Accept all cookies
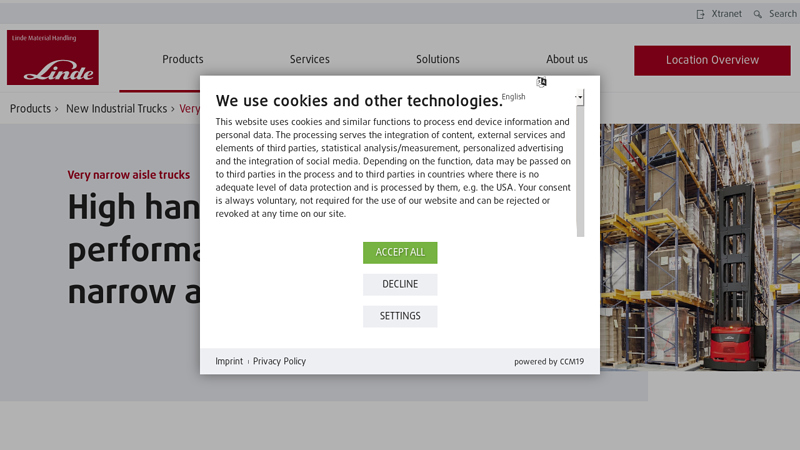The height and width of the screenshot is (450, 800). [400, 253]
